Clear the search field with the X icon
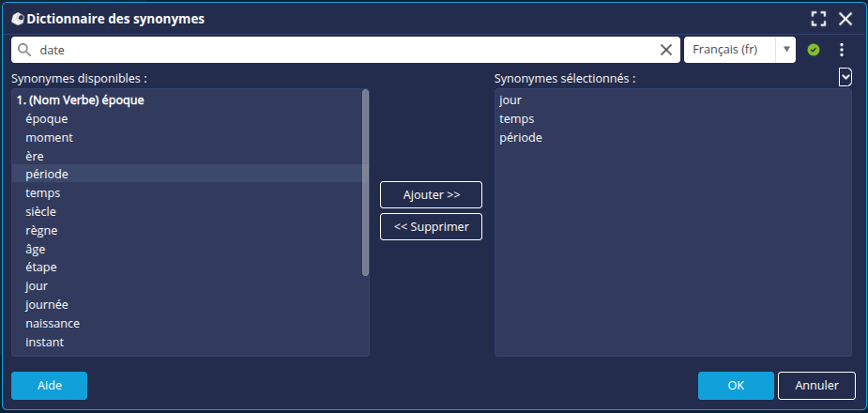 tap(666, 50)
